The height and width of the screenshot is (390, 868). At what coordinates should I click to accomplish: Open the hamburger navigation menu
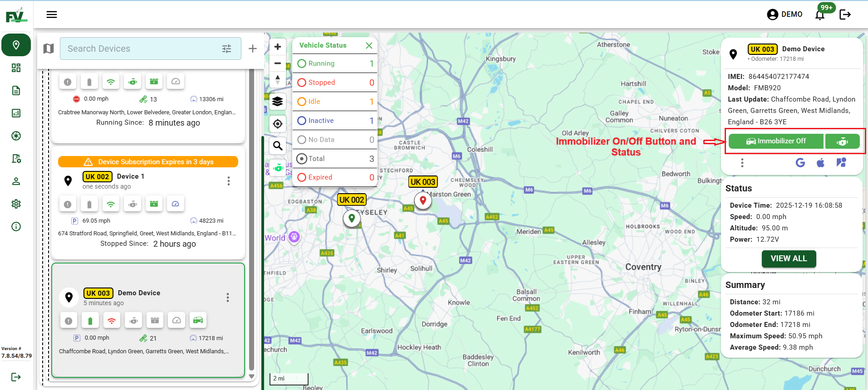coord(52,15)
